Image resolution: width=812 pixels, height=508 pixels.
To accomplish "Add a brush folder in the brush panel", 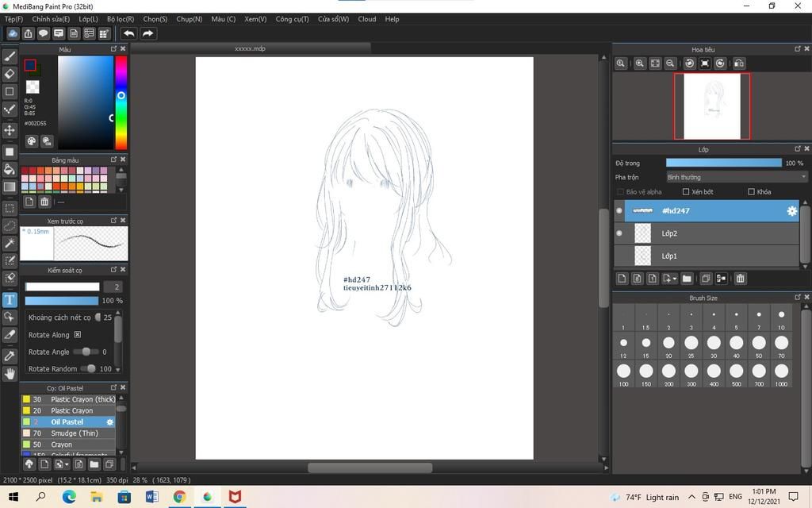I will (x=94, y=464).
